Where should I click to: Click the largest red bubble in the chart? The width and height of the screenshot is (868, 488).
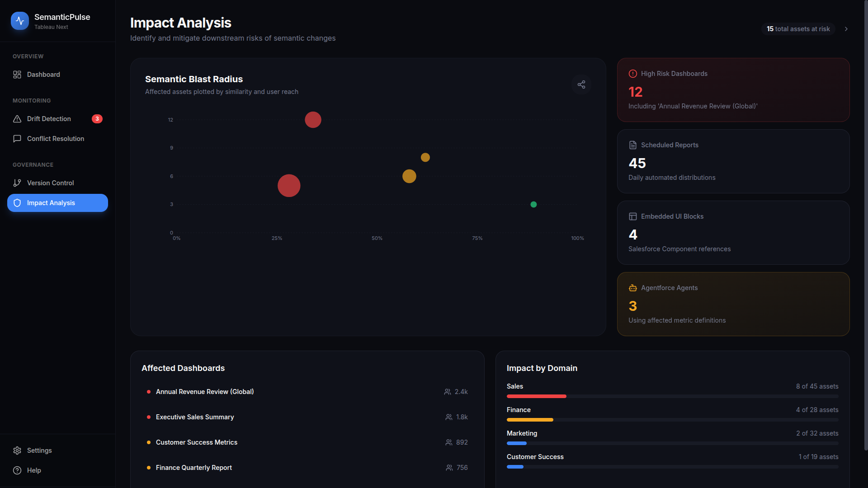click(x=289, y=186)
